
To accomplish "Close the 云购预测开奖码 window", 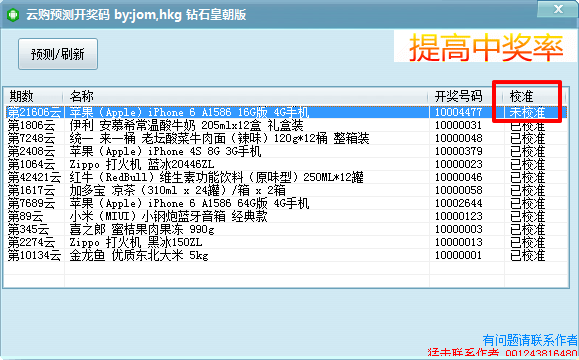I will click(558, 9).
